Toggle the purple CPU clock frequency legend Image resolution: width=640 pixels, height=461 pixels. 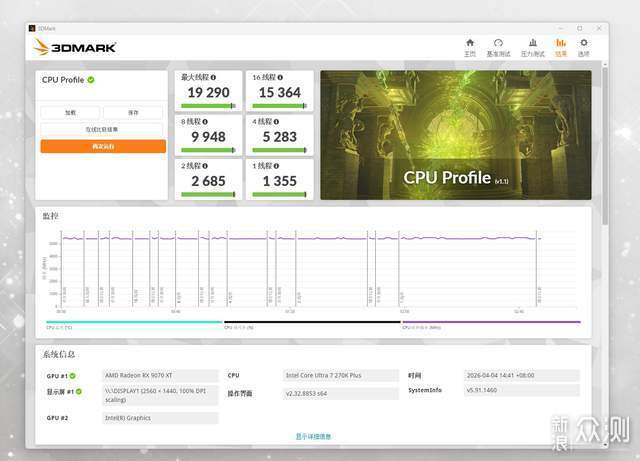491,322
